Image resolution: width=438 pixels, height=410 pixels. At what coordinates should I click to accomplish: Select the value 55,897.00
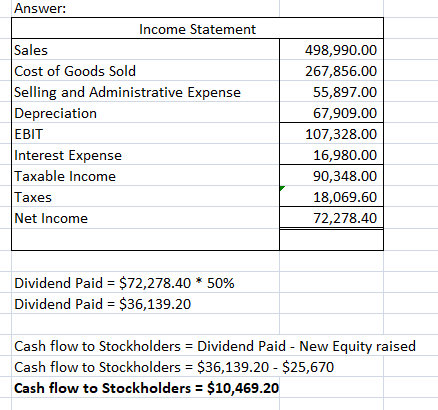click(331, 92)
